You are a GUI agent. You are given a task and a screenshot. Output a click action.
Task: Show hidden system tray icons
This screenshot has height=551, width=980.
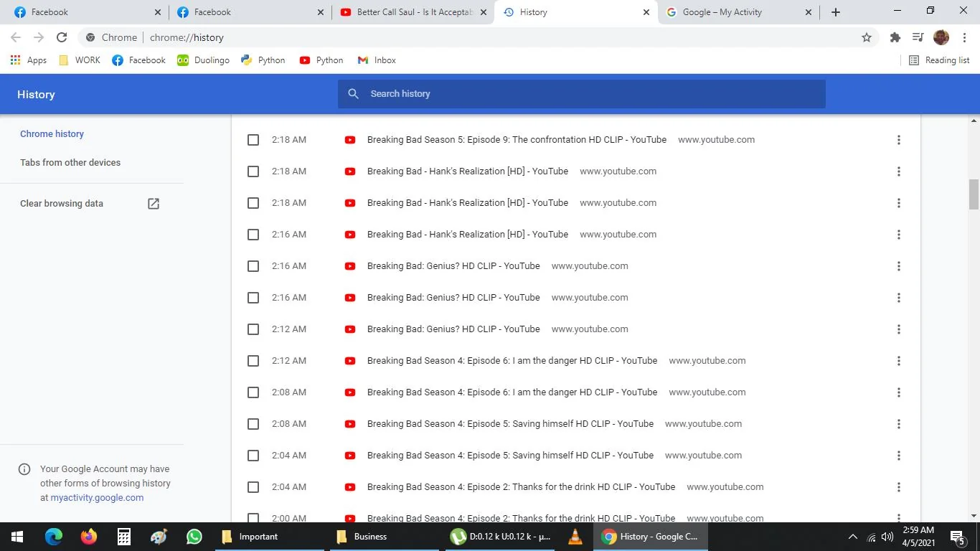pos(852,537)
